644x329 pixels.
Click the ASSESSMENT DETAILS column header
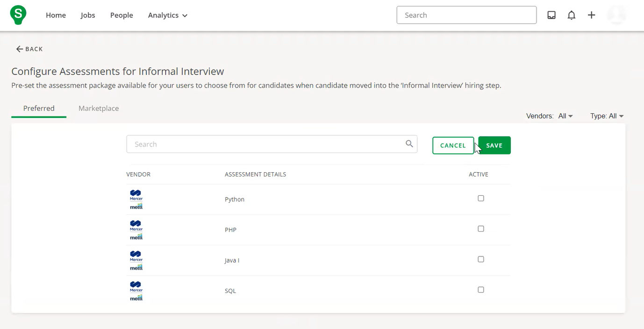[255, 175]
